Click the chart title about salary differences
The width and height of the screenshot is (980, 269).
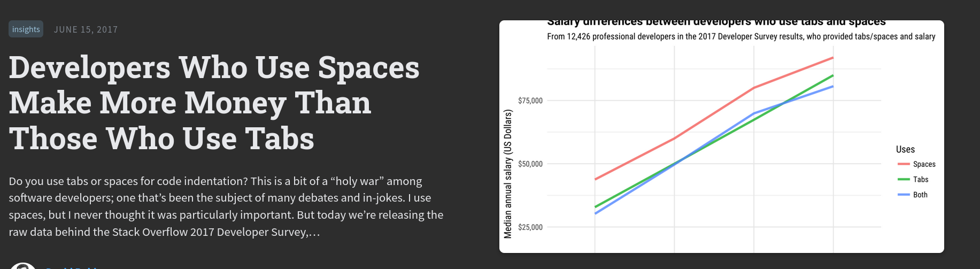pyautogui.click(x=716, y=23)
